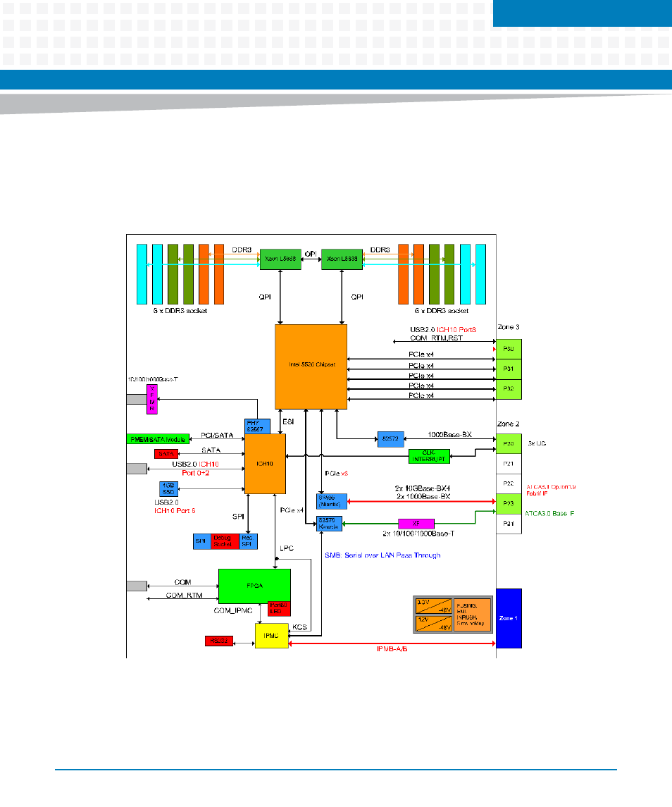Image resolution: width=672 pixels, height=807 pixels.
Task: Select the P23 connector block
Action: click(x=509, y=503)
